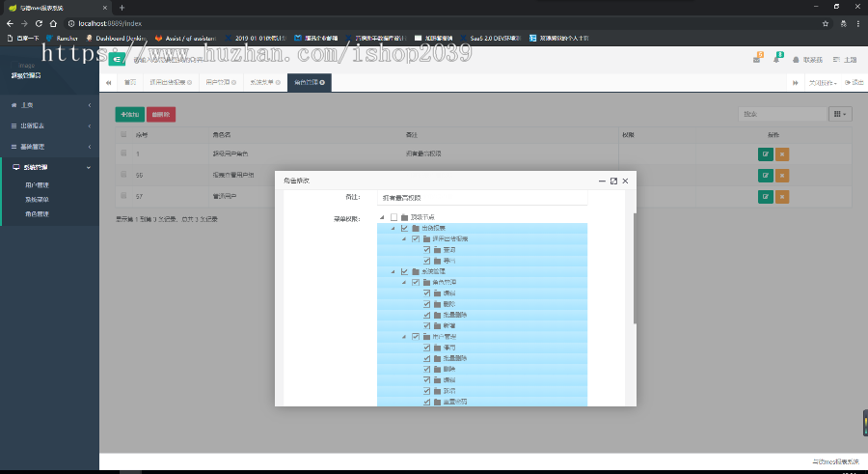Collapse the 系统管理 tree node arrow
Viewport: 868px width, 474px height.
click(393, 271)
